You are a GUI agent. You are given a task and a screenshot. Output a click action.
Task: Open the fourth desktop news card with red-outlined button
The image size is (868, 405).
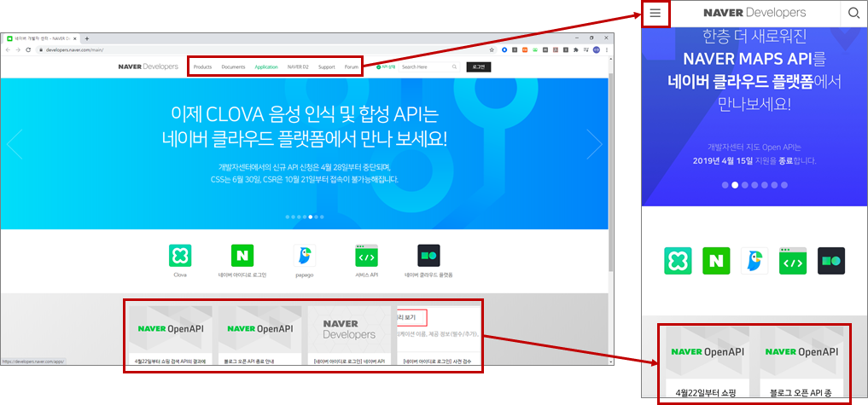[439, 335]
